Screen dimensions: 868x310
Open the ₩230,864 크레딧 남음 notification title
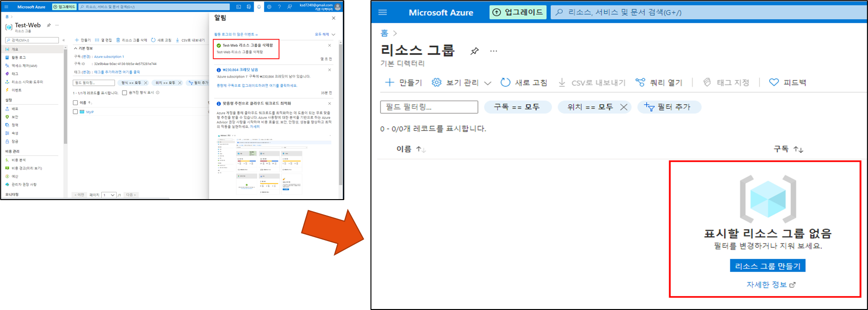click(240, 70)
